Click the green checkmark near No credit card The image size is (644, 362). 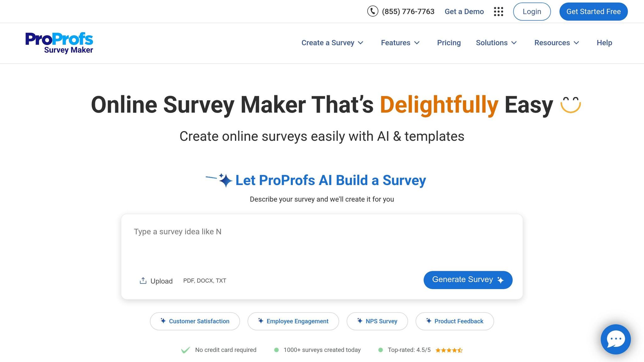point(186,350)
